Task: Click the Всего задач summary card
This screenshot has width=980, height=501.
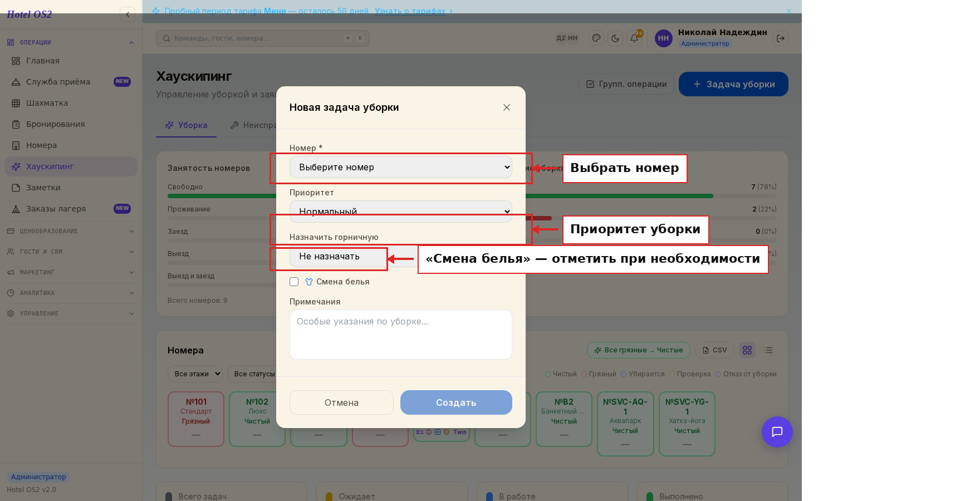Action: coord(232,492)
